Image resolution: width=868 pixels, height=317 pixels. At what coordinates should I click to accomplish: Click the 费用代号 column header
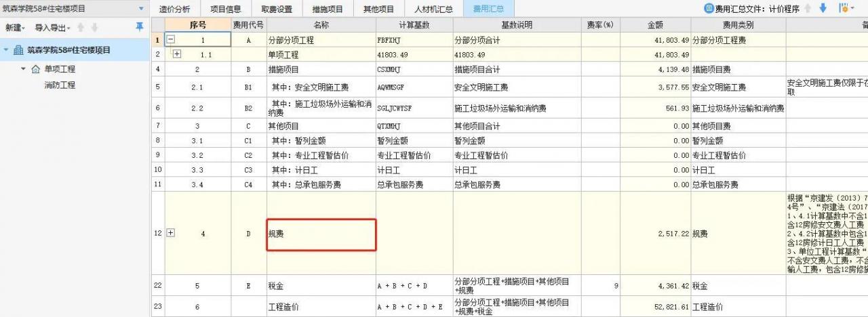pos(249,25)
